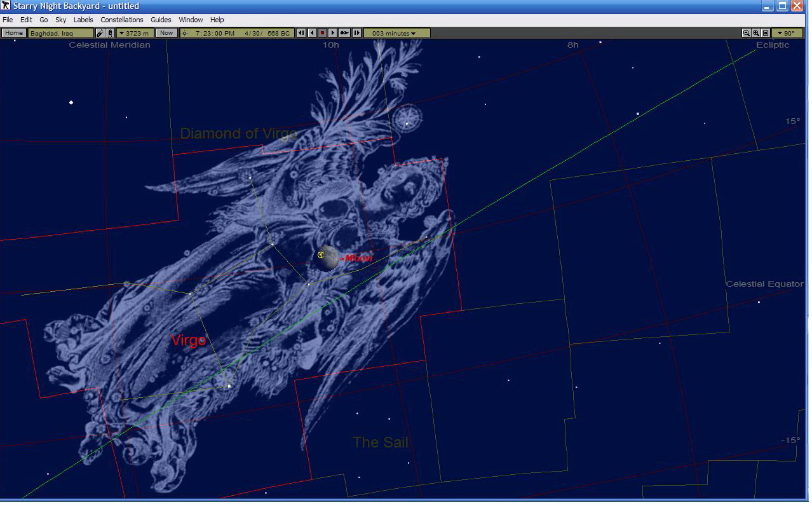The image size is (812, 506).
Task: Open the Help menu
Action: (x=217, y=20)
